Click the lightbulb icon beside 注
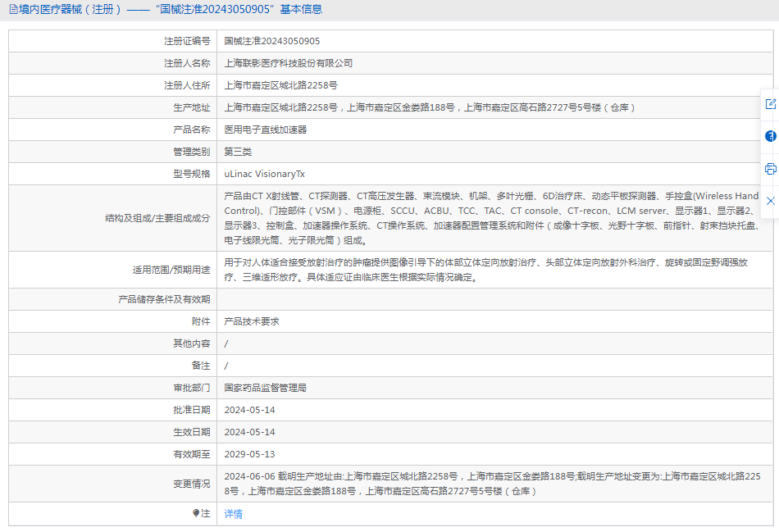The height and width of the screenshot is (532, 779). (196, 513)
